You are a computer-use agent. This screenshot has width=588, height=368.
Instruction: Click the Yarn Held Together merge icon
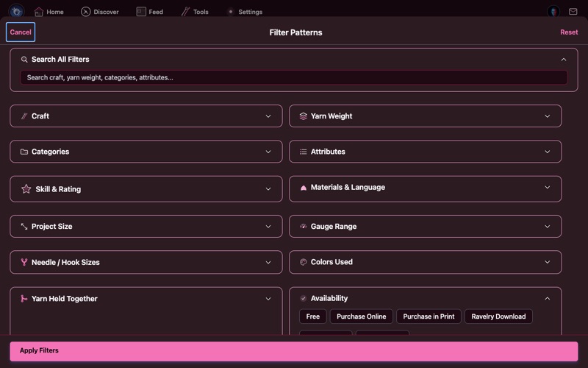pyautogui.click(x=24, y=299)
